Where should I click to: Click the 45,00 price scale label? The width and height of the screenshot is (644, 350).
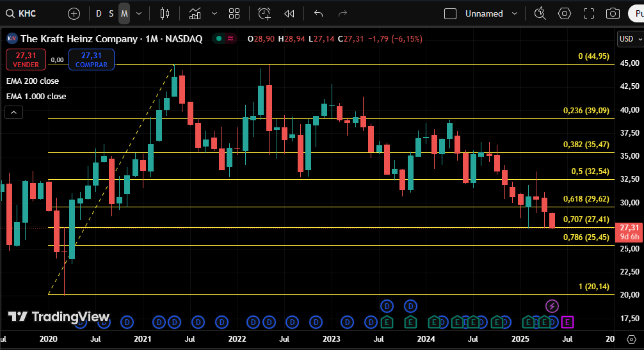coord(629,63)
